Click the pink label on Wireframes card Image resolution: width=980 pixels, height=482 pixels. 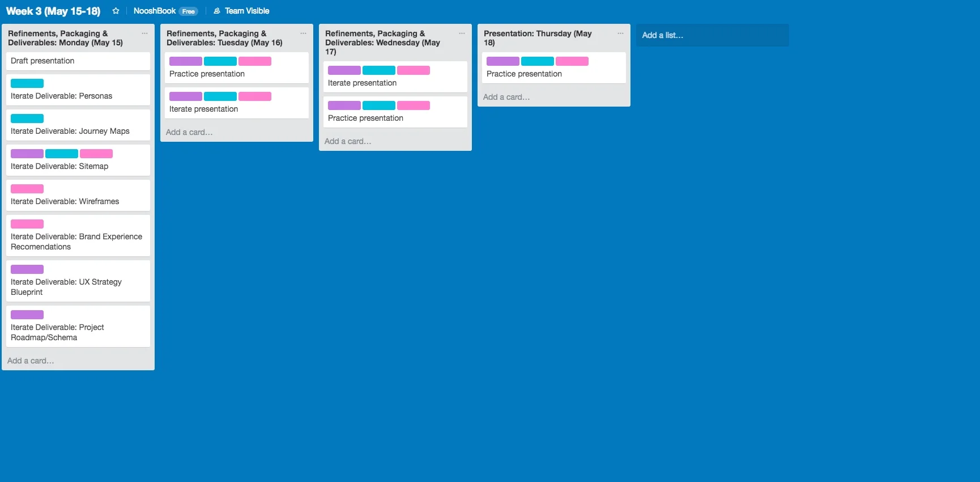pos(27,189)
